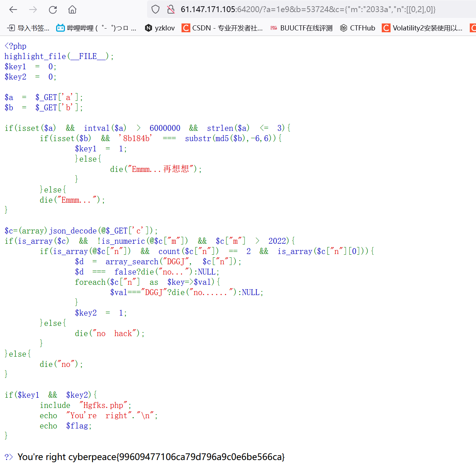Click the yzklov bookmark icon
Screen dimensions: 476x471
tap(149, 28)
